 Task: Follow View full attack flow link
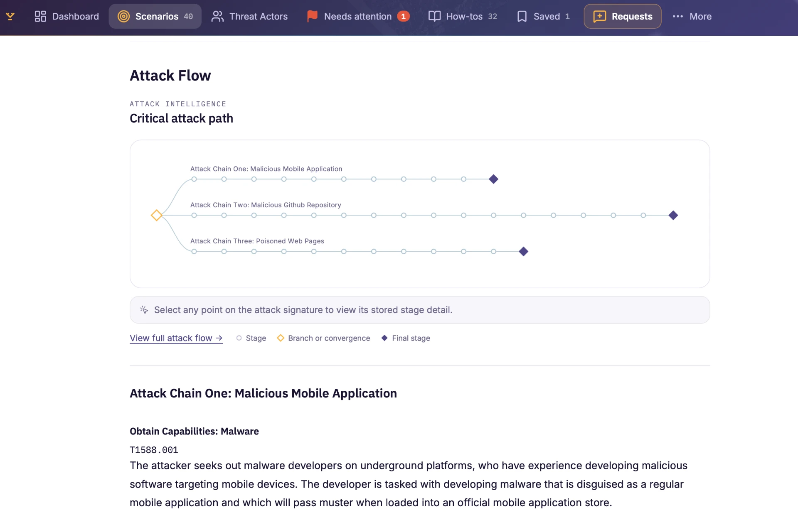pos(176,338)
